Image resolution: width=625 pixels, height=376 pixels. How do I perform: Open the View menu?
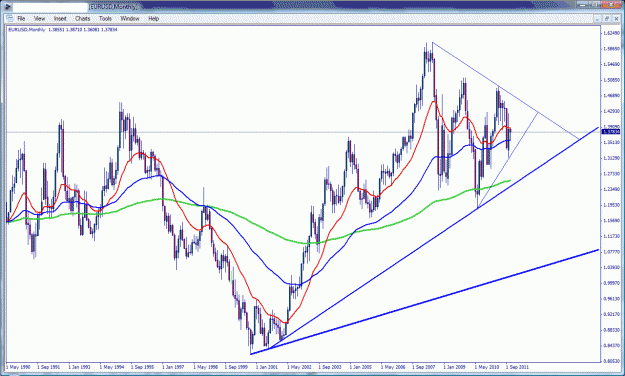(x=39, y=18)
